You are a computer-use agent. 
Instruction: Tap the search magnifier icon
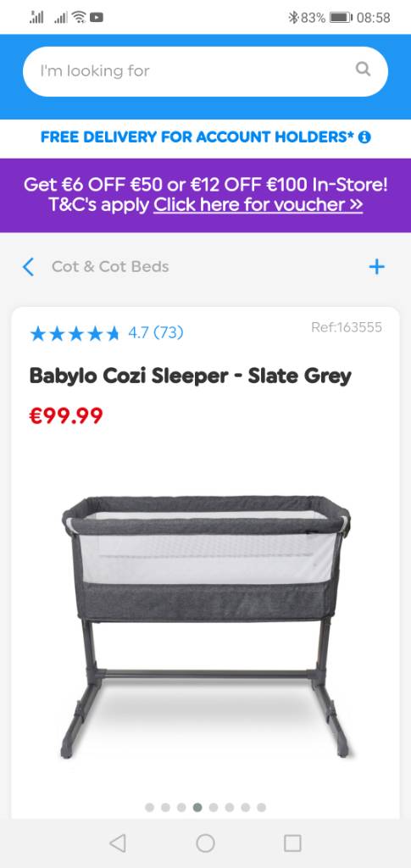(x=363, y=70)
